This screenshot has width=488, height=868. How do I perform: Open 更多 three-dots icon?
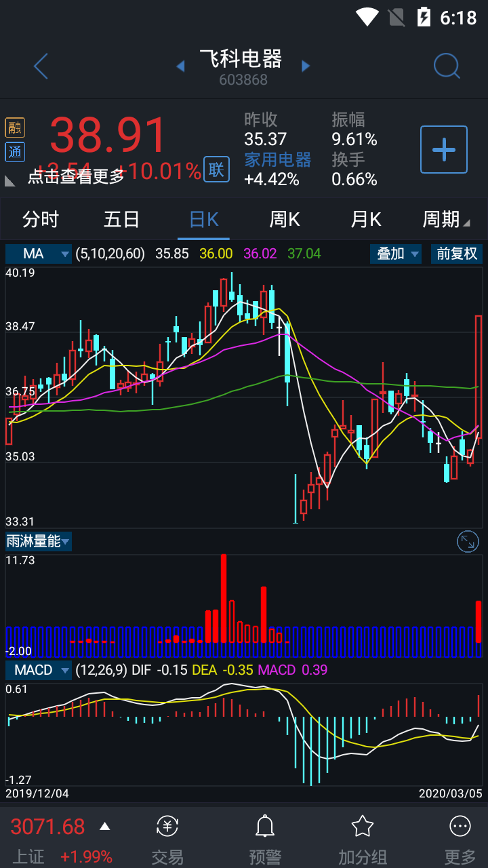click(x=460, y=826)
